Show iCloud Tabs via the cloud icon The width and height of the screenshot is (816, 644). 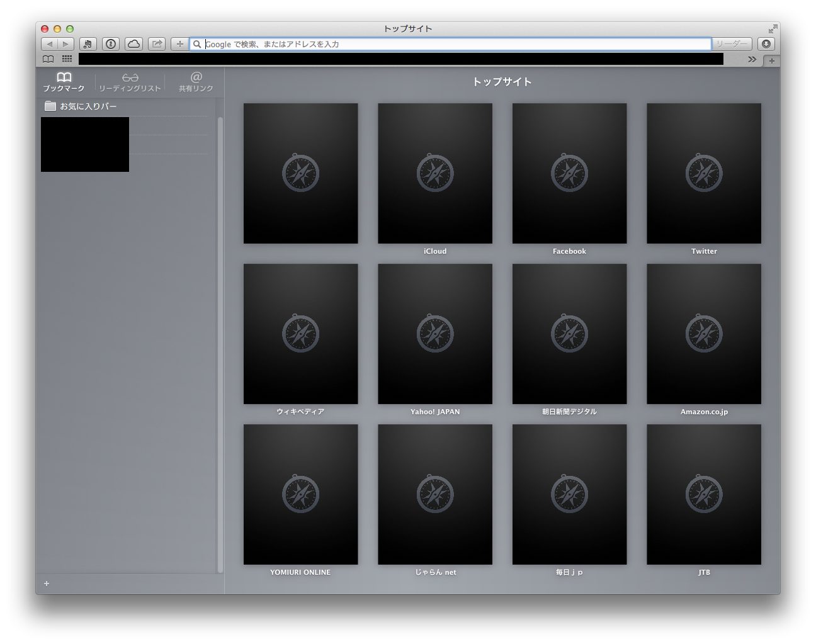[133, 44]
